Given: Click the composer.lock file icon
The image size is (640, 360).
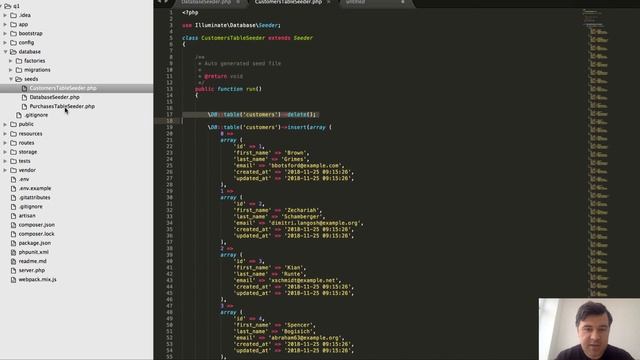Looking at the screenshot, I should pos(13,234).
